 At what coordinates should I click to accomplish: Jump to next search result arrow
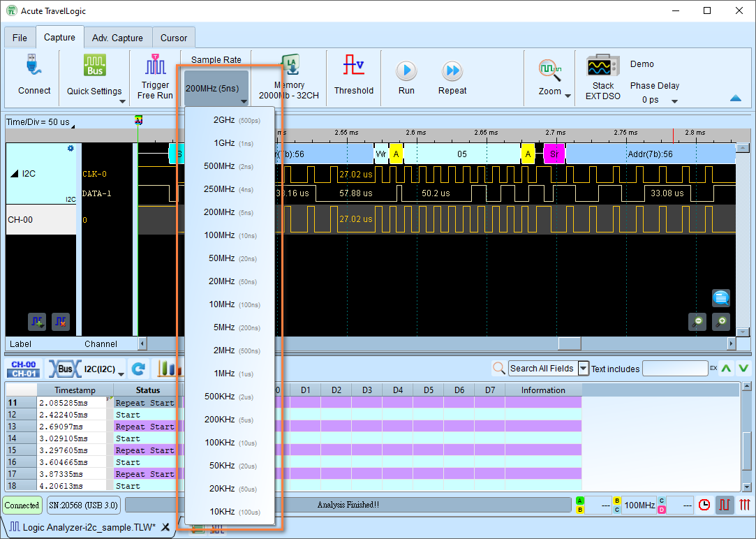pos(743,369)
